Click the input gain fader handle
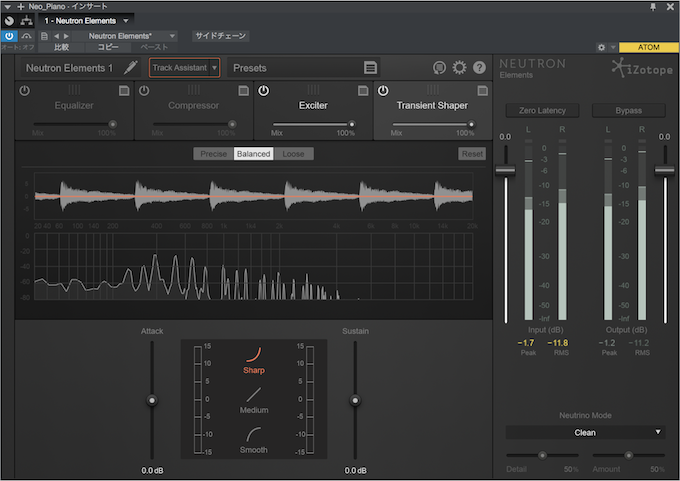 (x=505, y=170)
